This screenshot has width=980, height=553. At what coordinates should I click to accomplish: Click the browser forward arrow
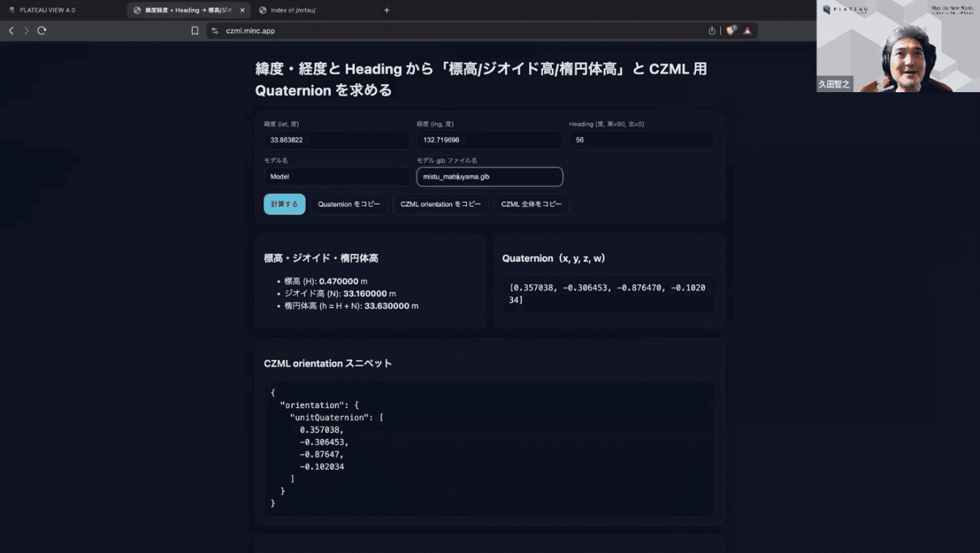point(26,31)
